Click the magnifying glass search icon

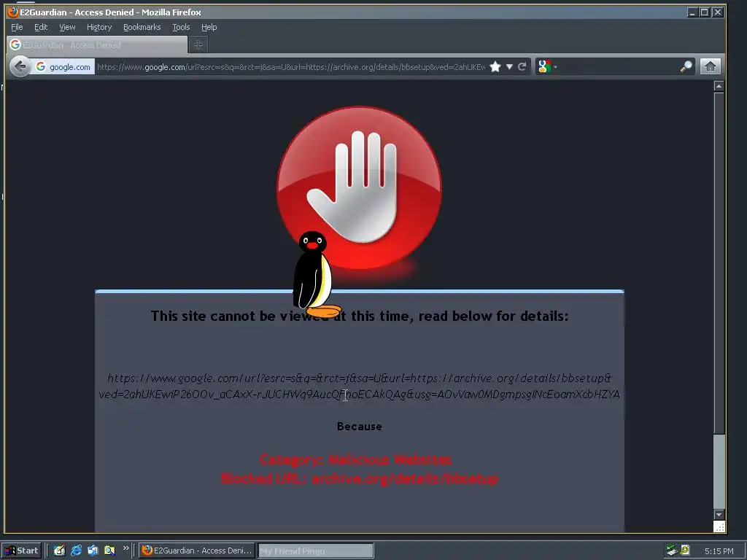tap(686, 66)
